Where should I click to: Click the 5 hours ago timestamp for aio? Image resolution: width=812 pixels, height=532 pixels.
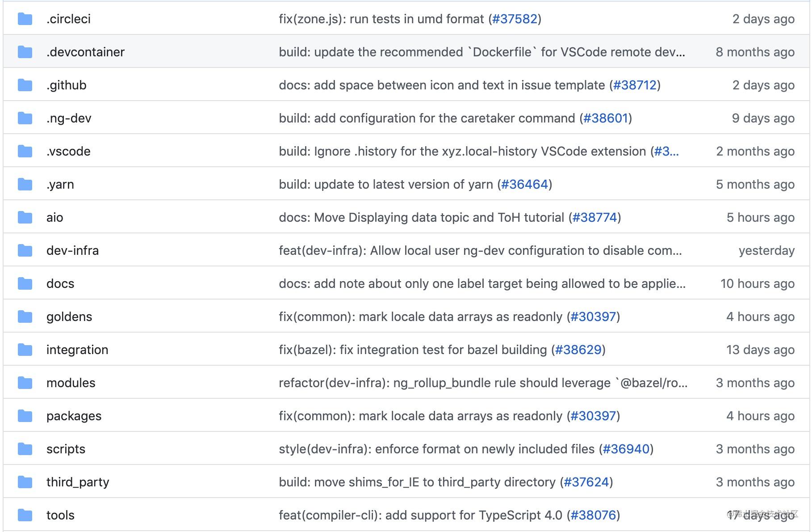tap(761, 217)
